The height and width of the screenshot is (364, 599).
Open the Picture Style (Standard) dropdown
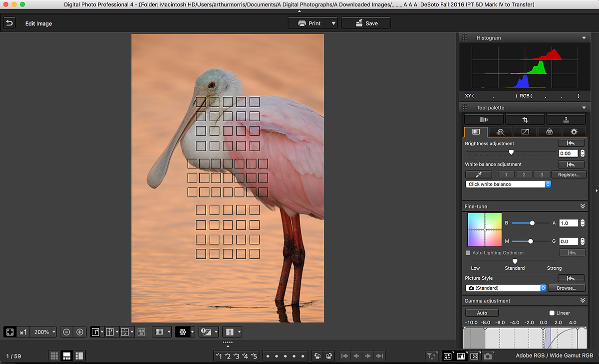coord(506,288)
